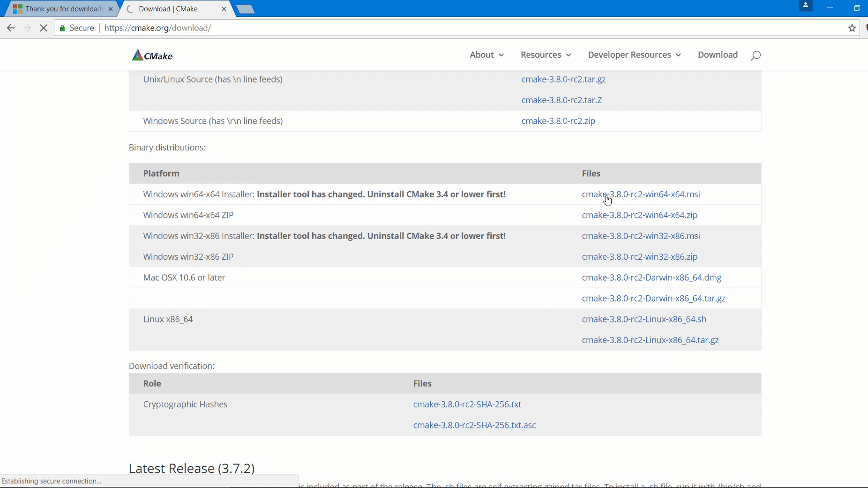Click the address bar URL
The height and width of the screenshot is (488, 868).
coord(157,28)
